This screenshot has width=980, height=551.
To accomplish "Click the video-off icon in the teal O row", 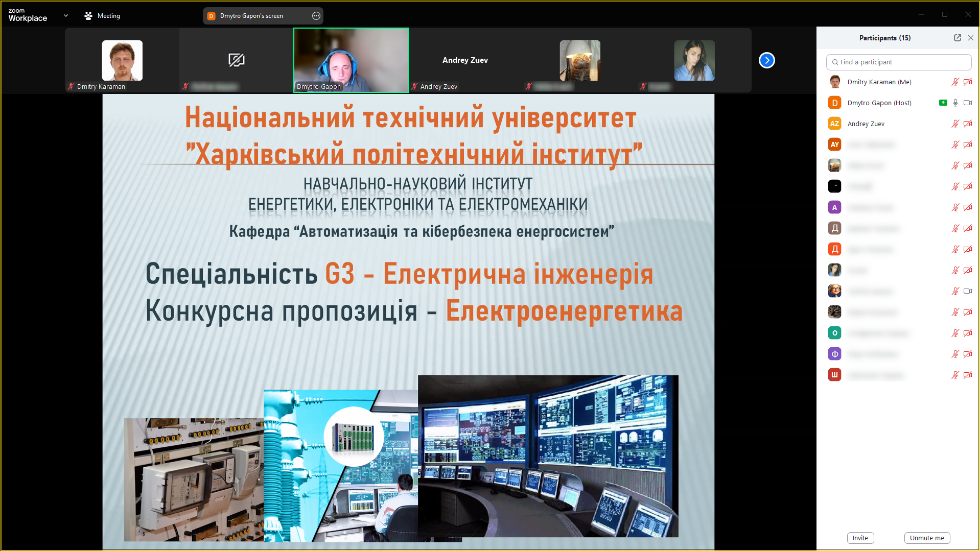I will point(968,333).
